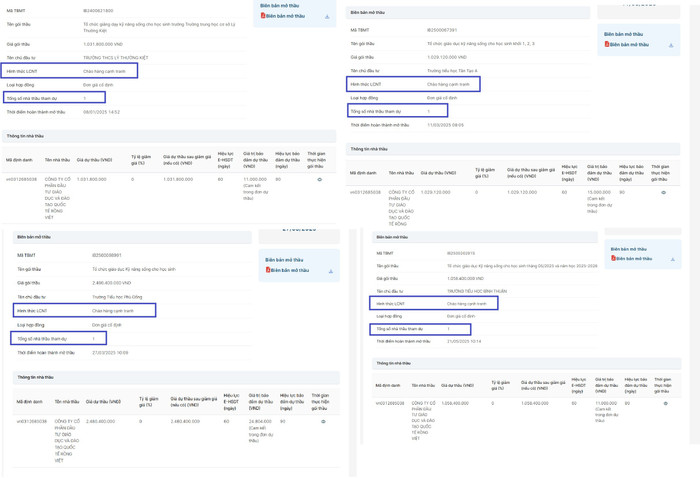Click 'Giá dự thầu (VND)' column header in Tân Tạo A table

(438, 172)
